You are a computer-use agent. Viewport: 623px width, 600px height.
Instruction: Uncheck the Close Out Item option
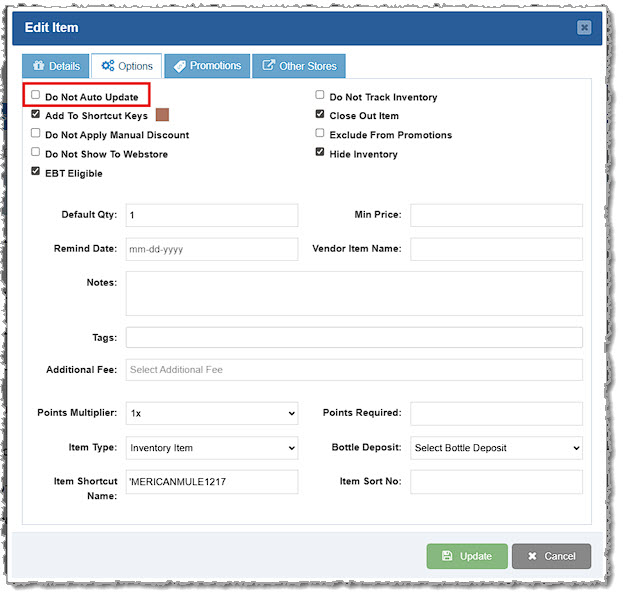pos(319,114)
